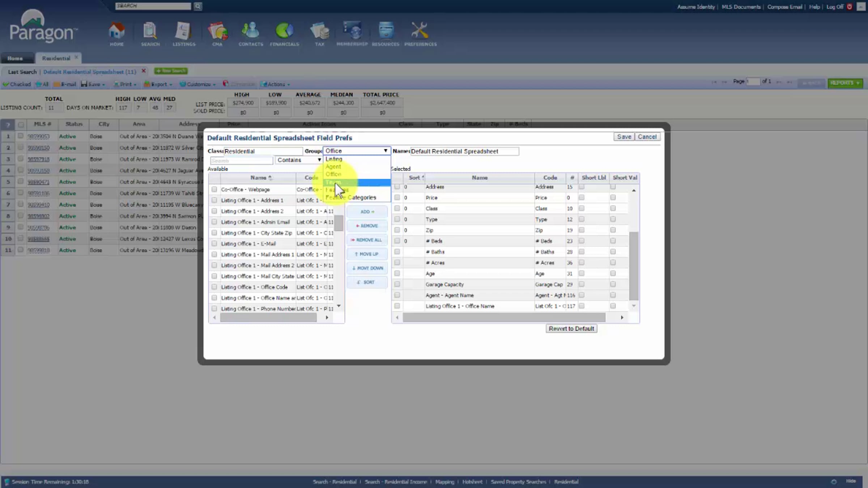Viewport: 868px width, 488px height.
Task: Tick the Price row checkbox in Selected list
Action: click(x=397, y=198)
